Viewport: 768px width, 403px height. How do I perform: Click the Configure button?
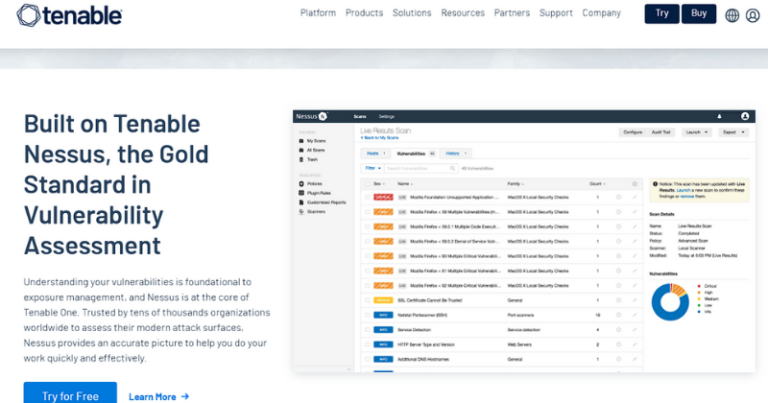click(x=632, y=132)
